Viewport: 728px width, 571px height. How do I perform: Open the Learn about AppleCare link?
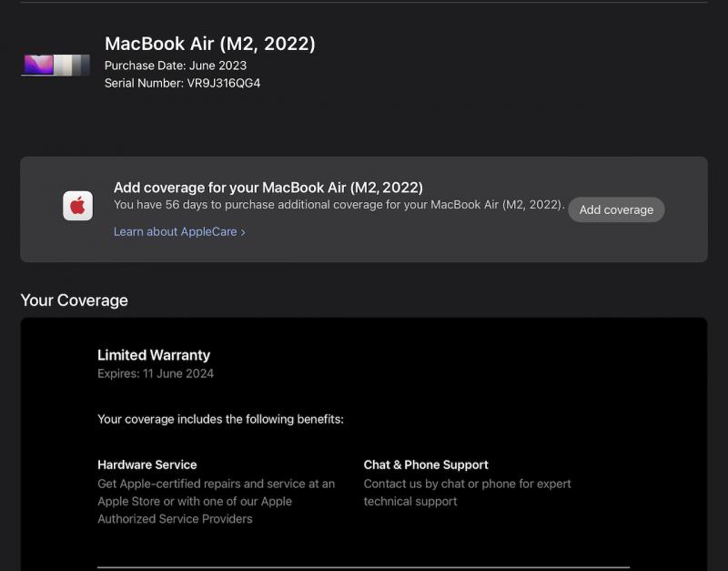point(175,231)
